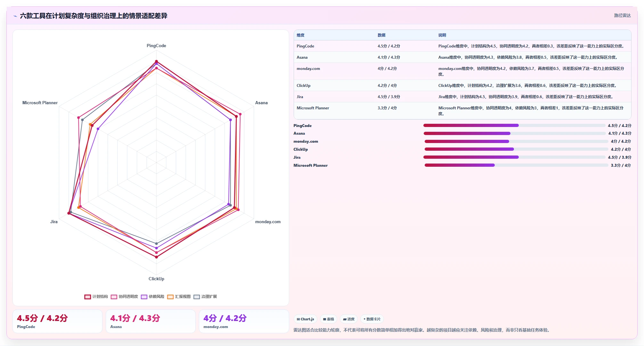The image size is (644, 346).
Task: Open the monday.com 4分 / 4.2分 data card
Action: 244,321
